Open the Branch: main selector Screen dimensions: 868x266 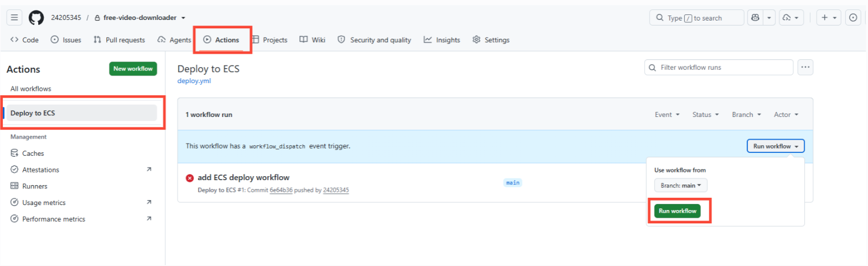[x=680, y=186]
